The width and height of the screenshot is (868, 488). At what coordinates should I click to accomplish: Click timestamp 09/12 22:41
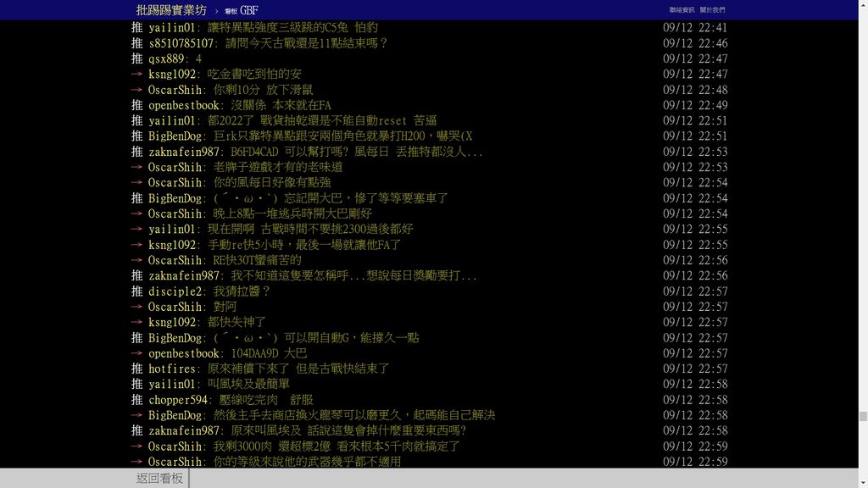[695, 28]
